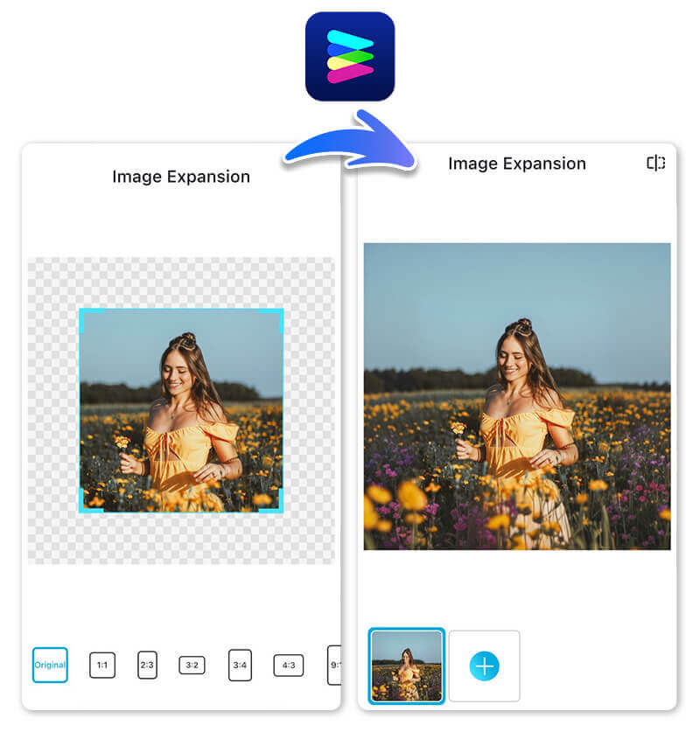Select the 2:3 aspect ratio
The height and width of the screenshot is (739, 700).
click(147, 665)
